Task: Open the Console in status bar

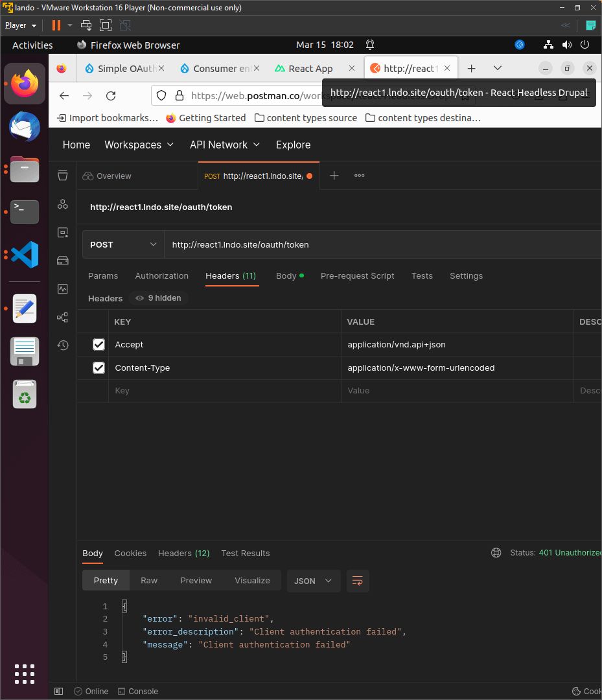Action: [138, 692]
